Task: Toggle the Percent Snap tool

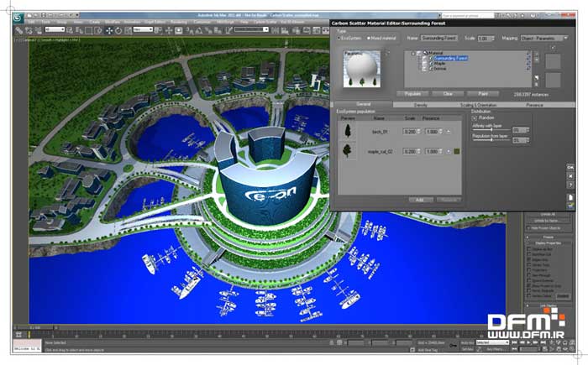Action: (208, 30)
